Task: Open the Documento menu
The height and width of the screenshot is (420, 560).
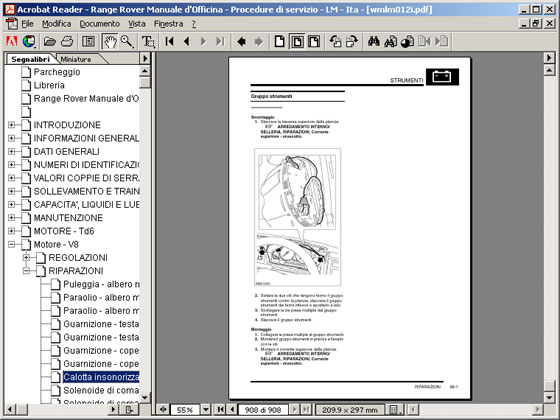Action: tap(99, 24)
